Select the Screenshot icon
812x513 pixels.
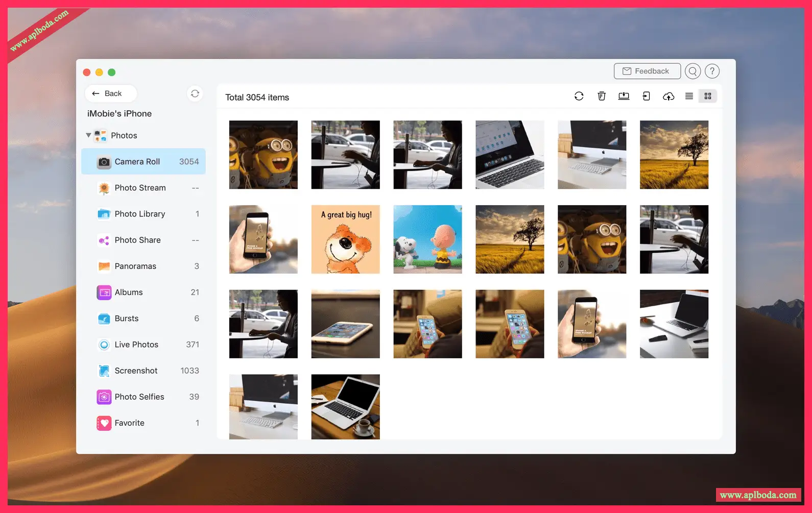click(104, 371)
